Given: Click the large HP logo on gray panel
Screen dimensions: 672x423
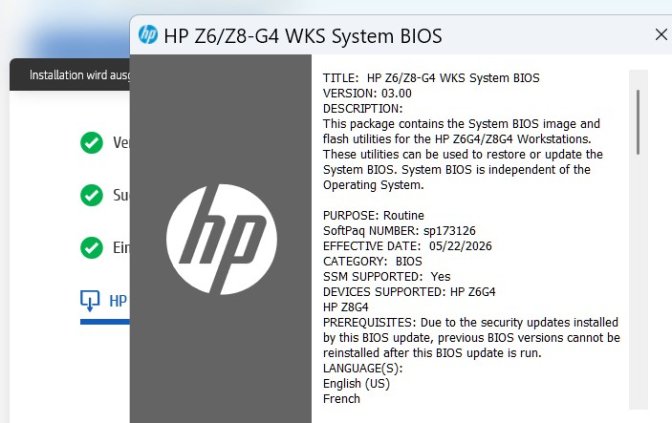Looking at the screenshot, I should (222, 240).
